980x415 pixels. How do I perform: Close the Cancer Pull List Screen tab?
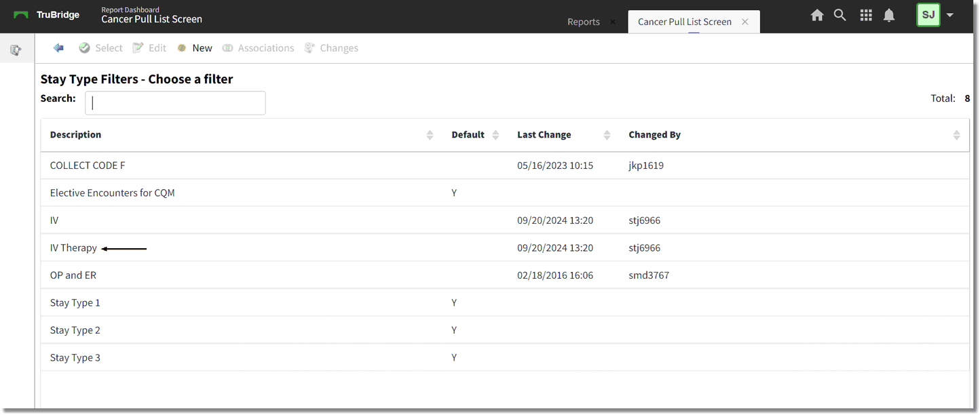click(x=745, y=22)
